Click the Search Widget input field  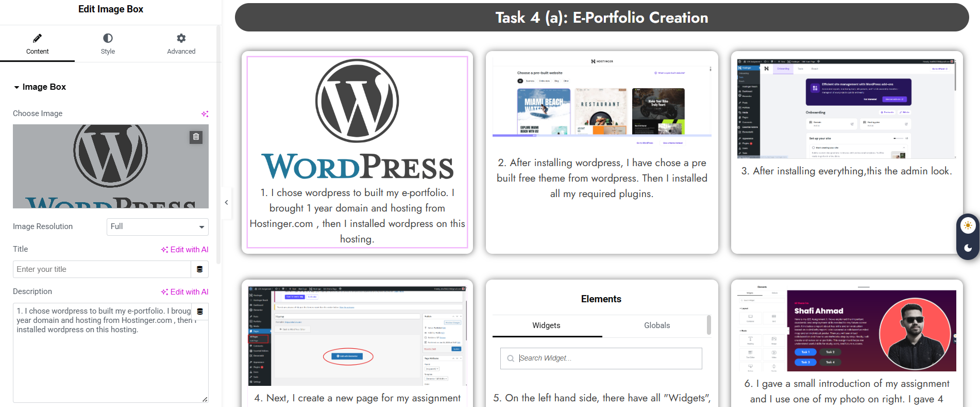point(601,359)
